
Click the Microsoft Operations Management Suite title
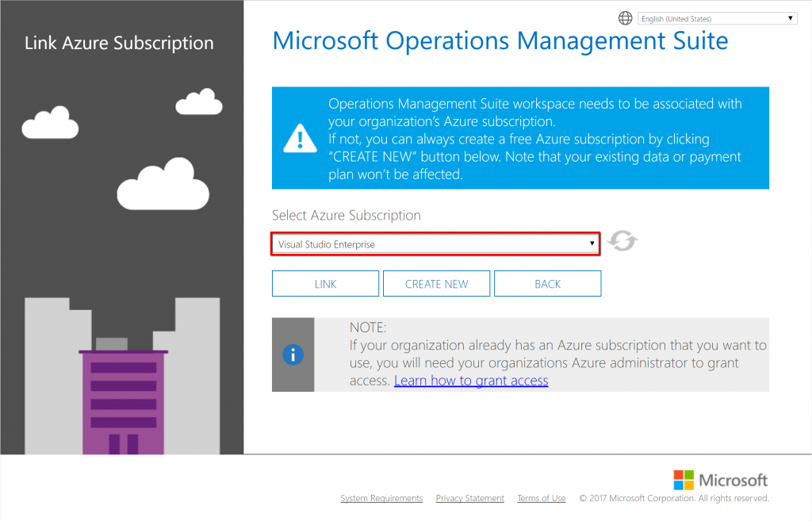500,41
